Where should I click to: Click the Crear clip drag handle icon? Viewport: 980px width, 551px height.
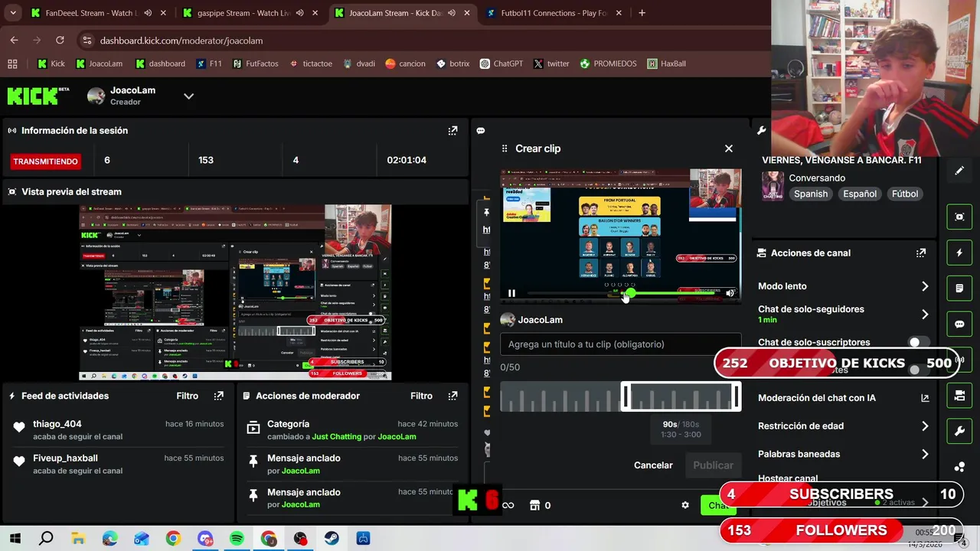pyautogui.click(x=505, y=148)
